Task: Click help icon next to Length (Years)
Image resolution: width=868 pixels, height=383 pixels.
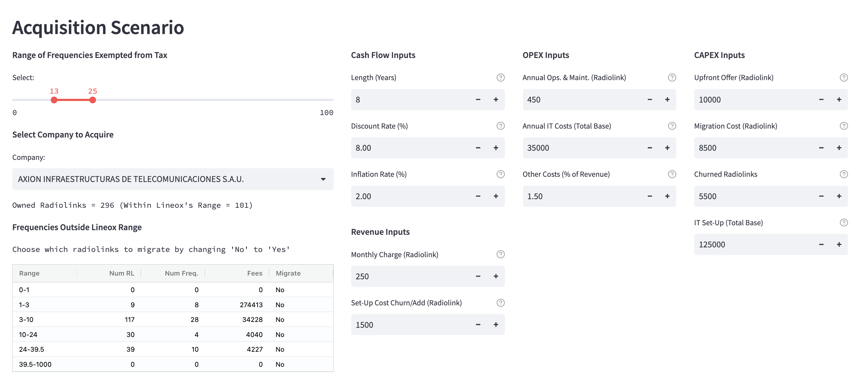Action: click(500, 78)
